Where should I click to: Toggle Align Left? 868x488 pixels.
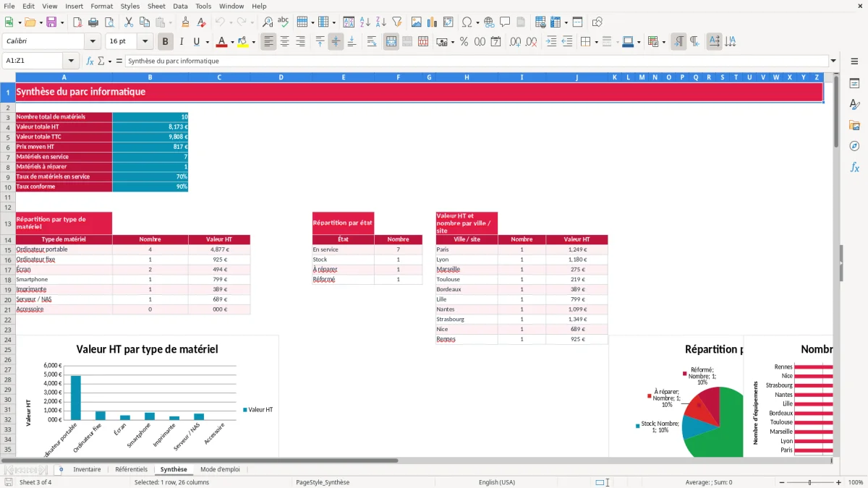click(269, 42)
